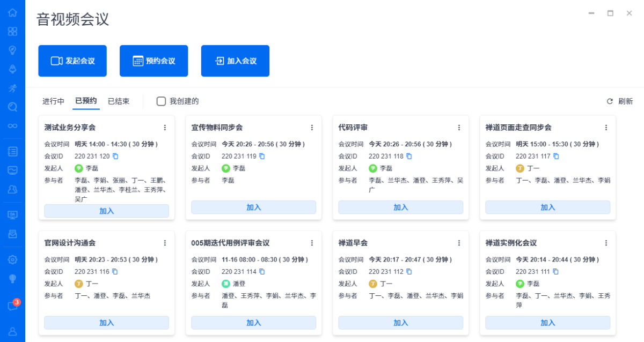Click the home icon in the sidebar
This screenshot has height=342, width=644.
[x=12, y=12]
